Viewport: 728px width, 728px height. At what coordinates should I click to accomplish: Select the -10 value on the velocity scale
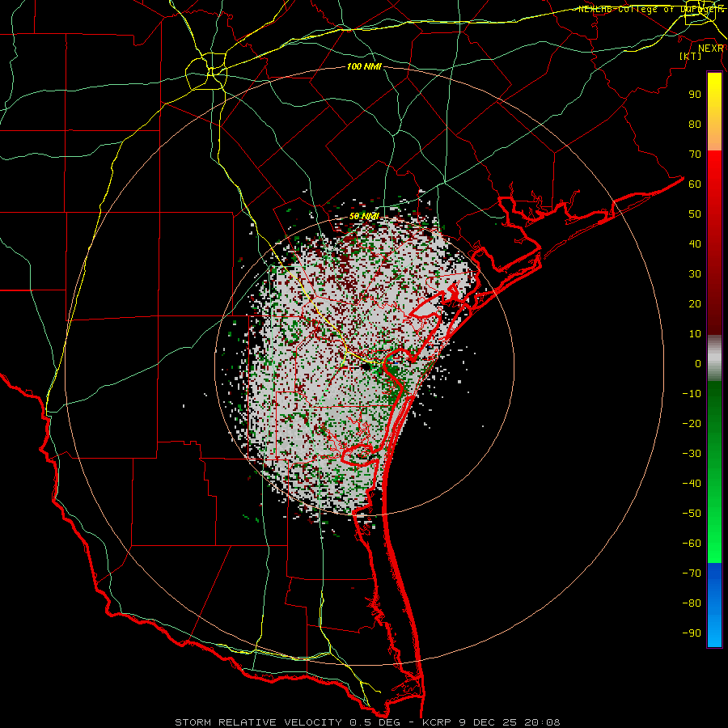[x=692, y=394]
